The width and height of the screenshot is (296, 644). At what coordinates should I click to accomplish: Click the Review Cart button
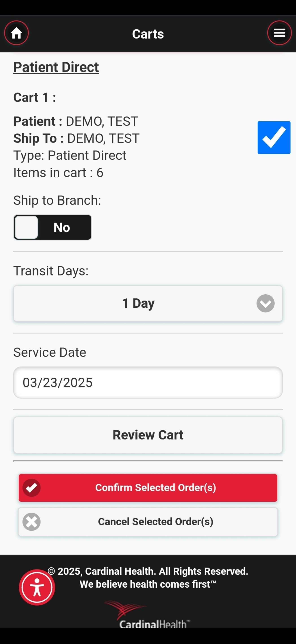(148, 435)
